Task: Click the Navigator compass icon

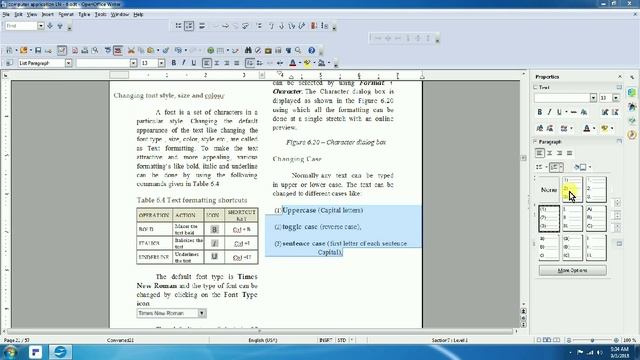Action: [258, 50]
